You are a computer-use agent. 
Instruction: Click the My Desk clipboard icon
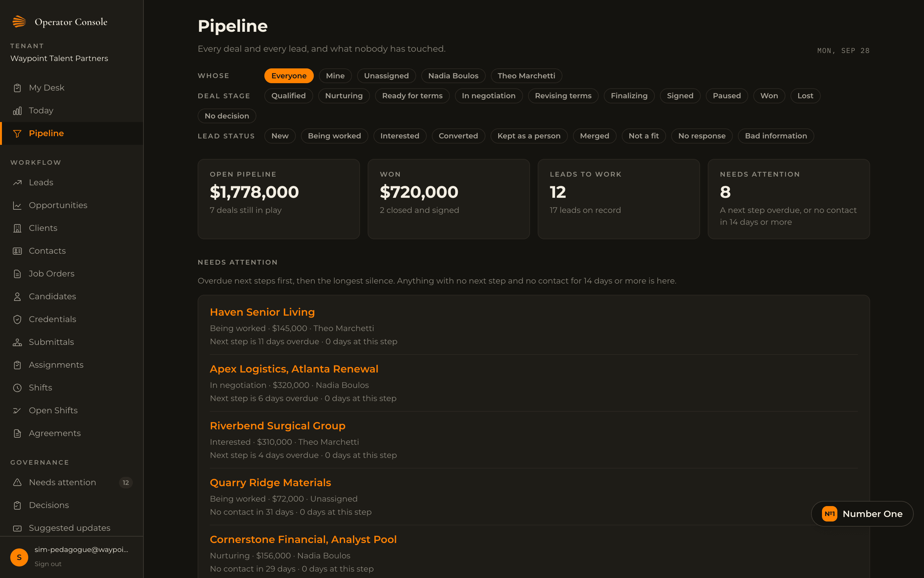click(17, 88)
